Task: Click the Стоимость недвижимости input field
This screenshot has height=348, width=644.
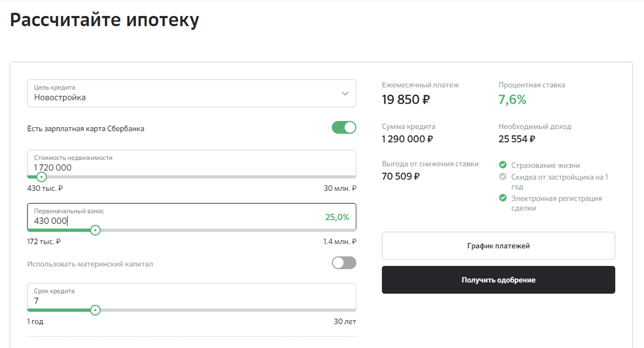Action: tap(191, 163)
